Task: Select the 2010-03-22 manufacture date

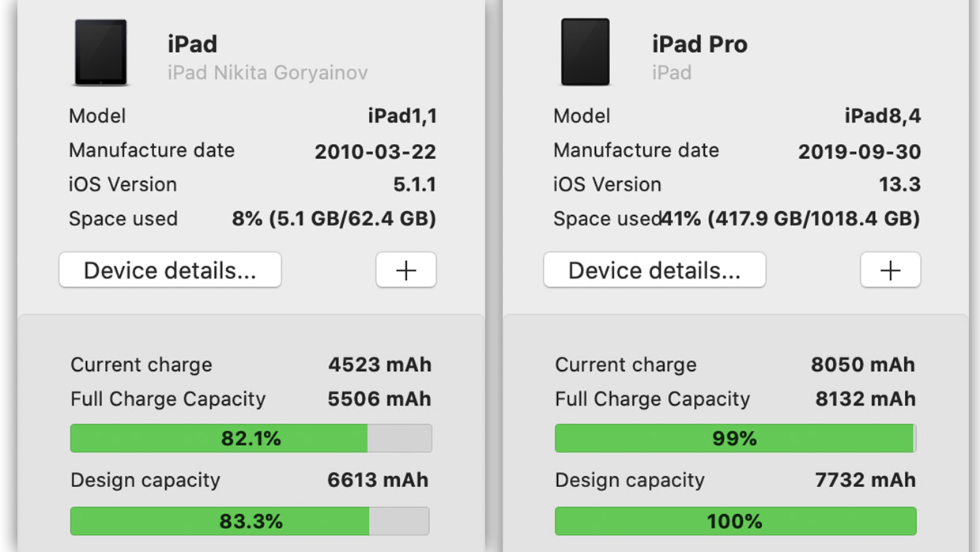Action: pos(375,151)
